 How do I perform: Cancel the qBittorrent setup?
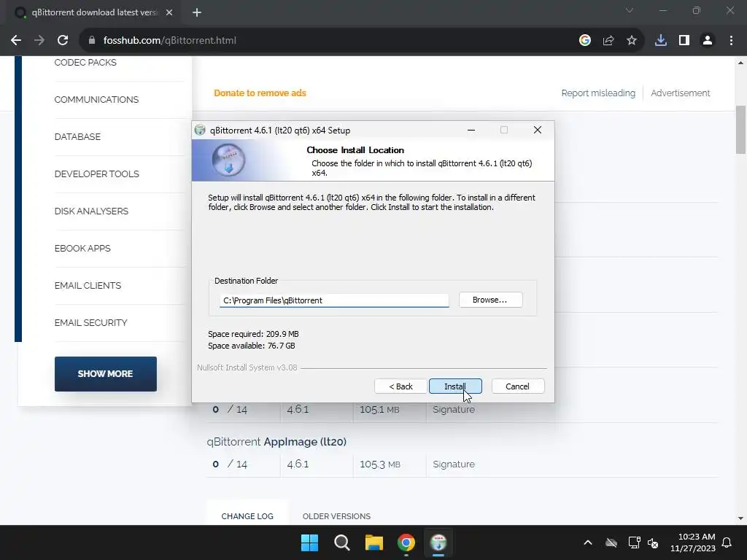point(517,386)
